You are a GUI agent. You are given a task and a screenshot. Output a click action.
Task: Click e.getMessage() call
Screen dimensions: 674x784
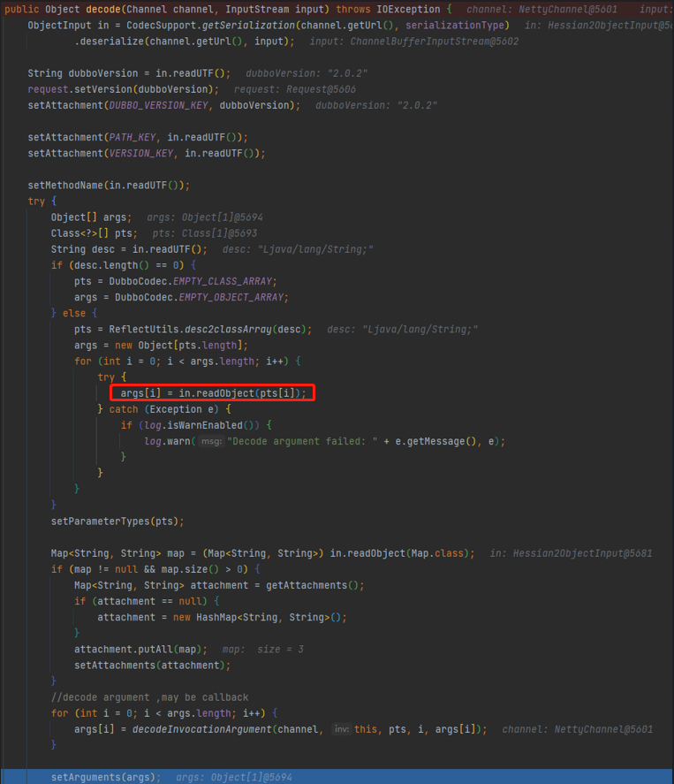(436, 441)
